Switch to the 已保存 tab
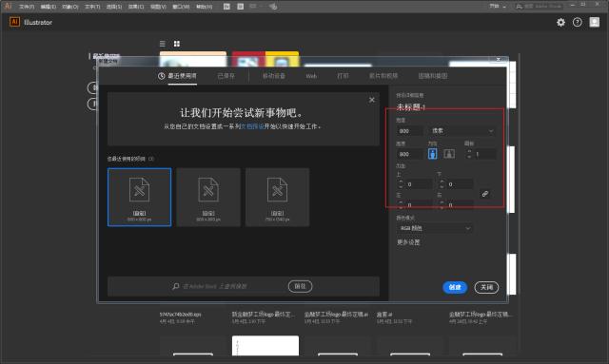The height and width of the screenshot is (364, 609). (226, 76)
